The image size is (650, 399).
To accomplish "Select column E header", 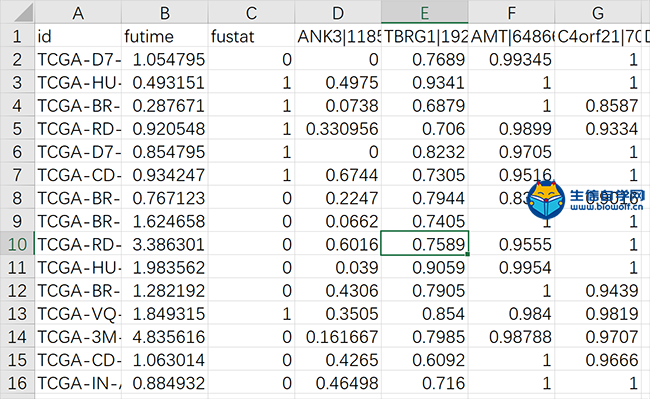I will [x=425, y=12].
